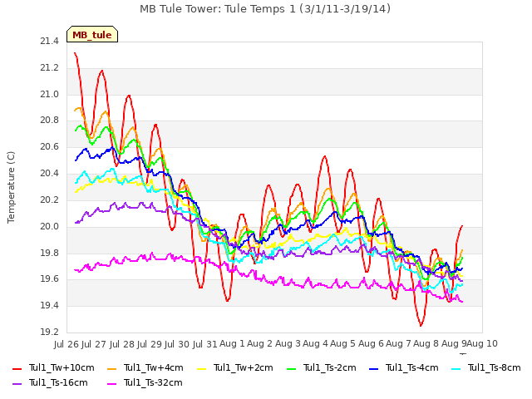Viewport: 532px width, 399px height.
Task: Click the red line's starting peak near 21.3
Action: [x=75, y=53]
